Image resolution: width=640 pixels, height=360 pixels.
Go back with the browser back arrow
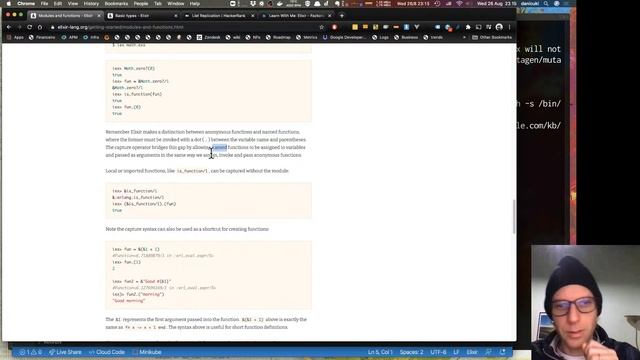9,27
